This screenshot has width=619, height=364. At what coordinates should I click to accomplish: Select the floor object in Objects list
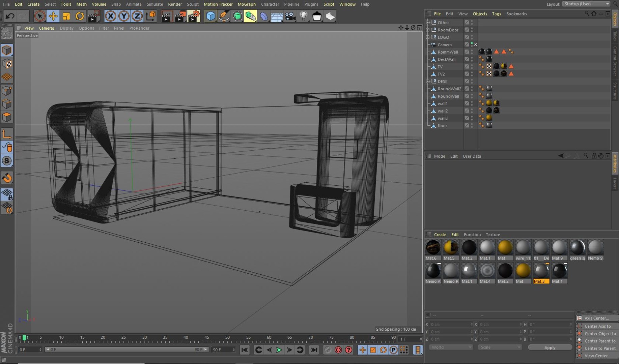442,126
